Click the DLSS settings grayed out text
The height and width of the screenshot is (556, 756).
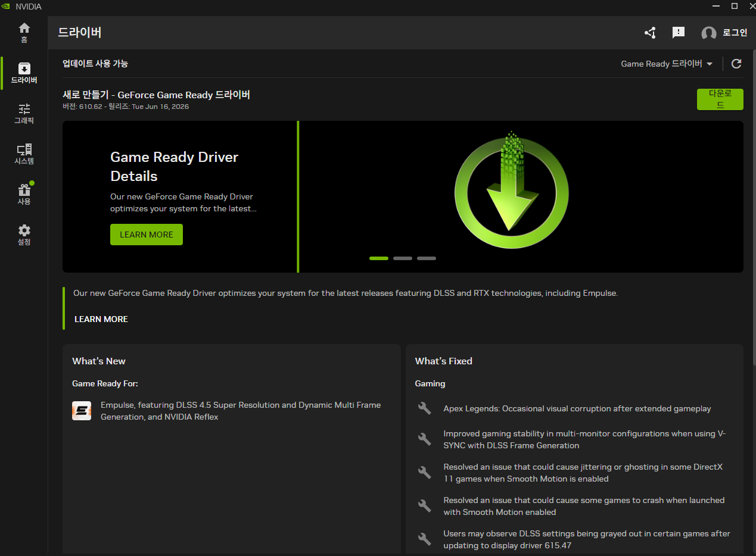point(587,539)
